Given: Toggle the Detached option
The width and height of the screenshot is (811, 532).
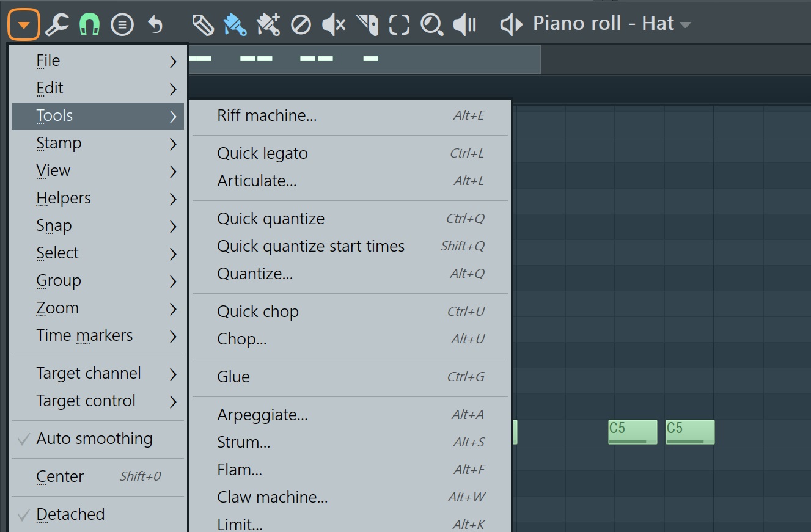Looking at the screenshot, I should click(x=70, y=514).
